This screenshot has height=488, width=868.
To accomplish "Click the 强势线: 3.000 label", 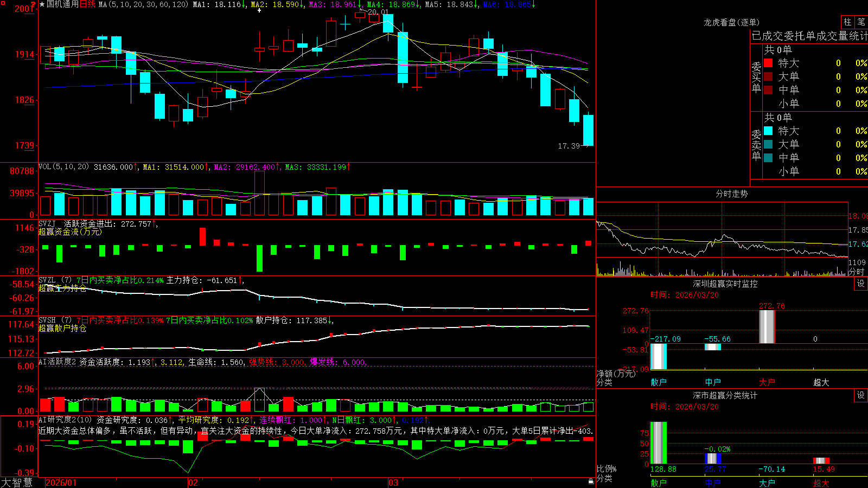I will click(277, 362).
